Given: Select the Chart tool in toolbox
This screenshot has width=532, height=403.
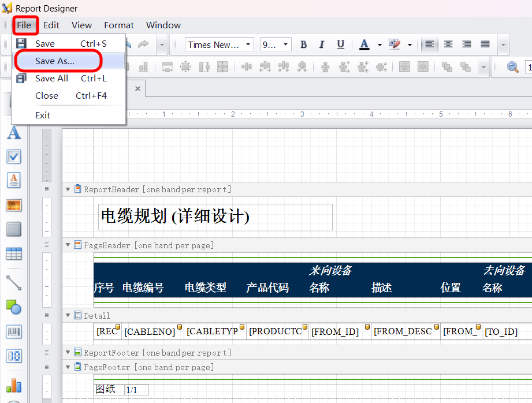Looking at the screenshot, I should pos(14,385).
